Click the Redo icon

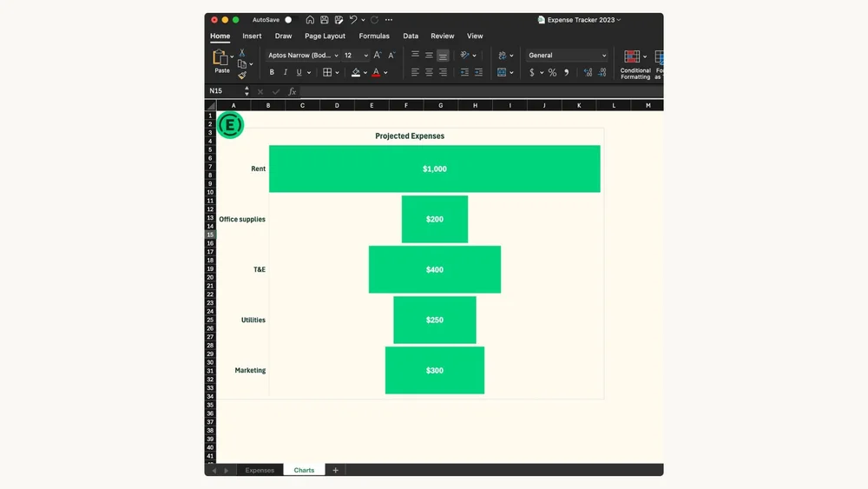375,20
